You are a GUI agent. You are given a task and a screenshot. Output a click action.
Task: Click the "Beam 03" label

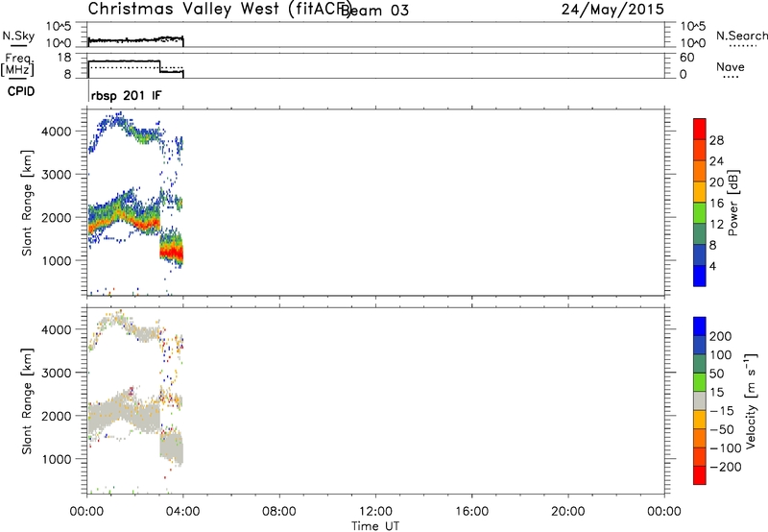[374, 11]
